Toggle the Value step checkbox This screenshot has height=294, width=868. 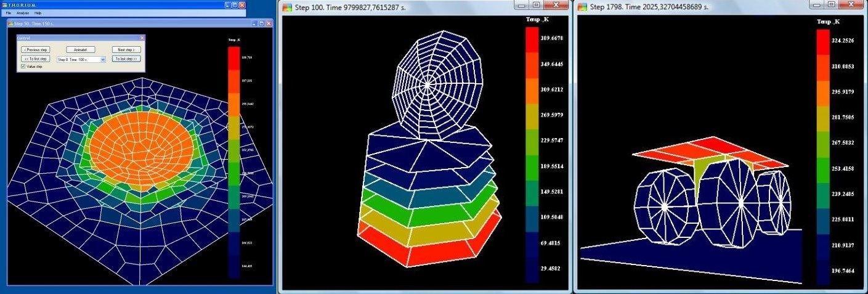coord(23,67)
